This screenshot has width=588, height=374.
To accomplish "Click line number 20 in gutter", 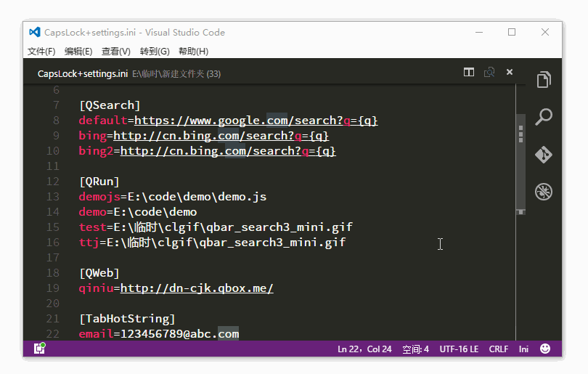I will click(53, 304).
